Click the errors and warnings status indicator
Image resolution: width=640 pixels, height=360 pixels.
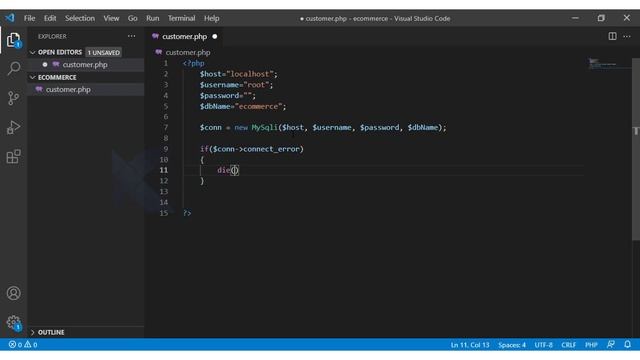click(23, 344)
